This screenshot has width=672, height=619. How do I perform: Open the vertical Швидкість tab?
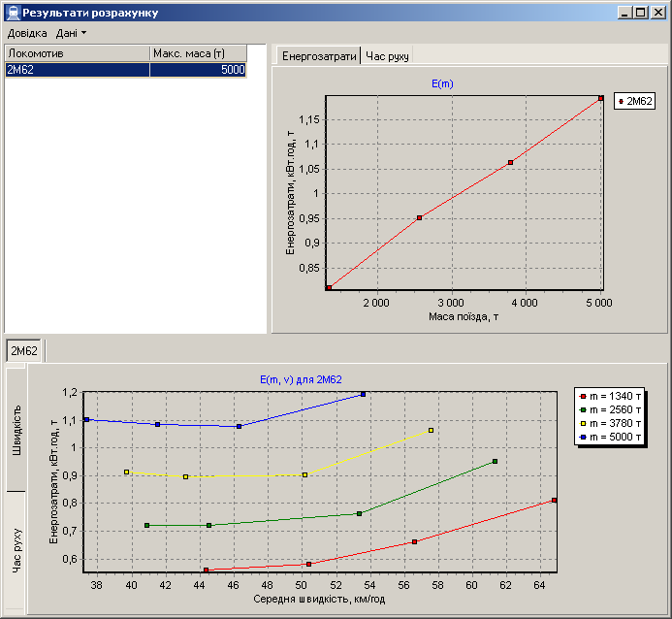pyautogui.click(x=16, y=429)
